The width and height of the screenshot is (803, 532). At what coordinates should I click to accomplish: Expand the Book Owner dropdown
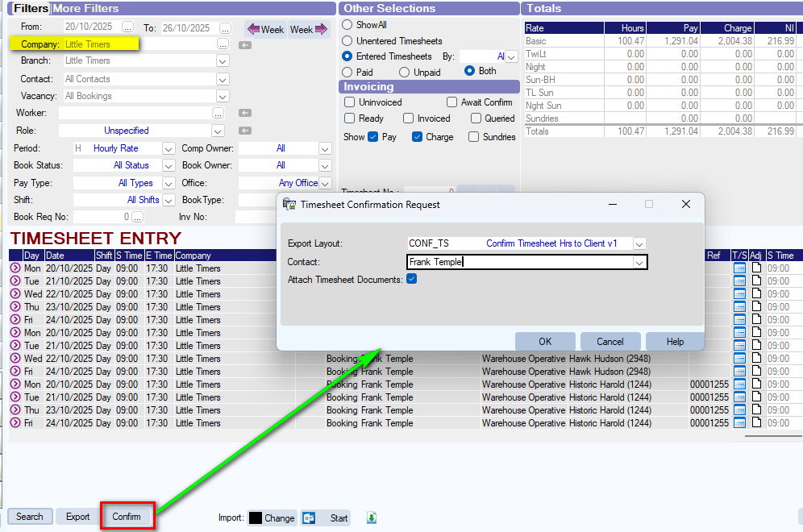(325, 166)
